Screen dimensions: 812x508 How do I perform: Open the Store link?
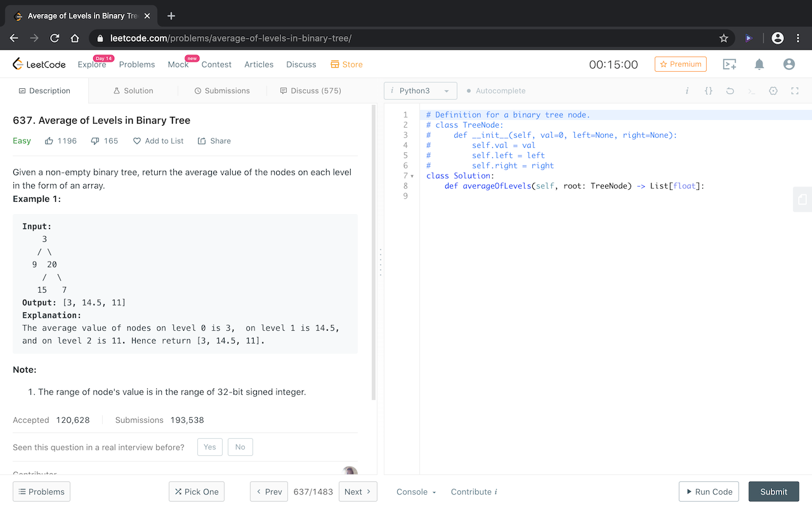(x=346, y=64)
